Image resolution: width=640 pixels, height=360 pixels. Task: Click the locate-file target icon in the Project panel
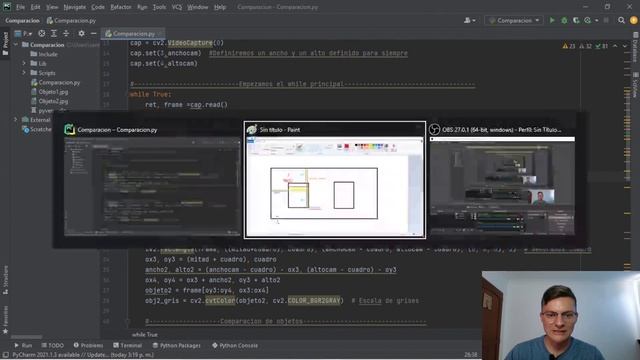click(x=42, y=33)
